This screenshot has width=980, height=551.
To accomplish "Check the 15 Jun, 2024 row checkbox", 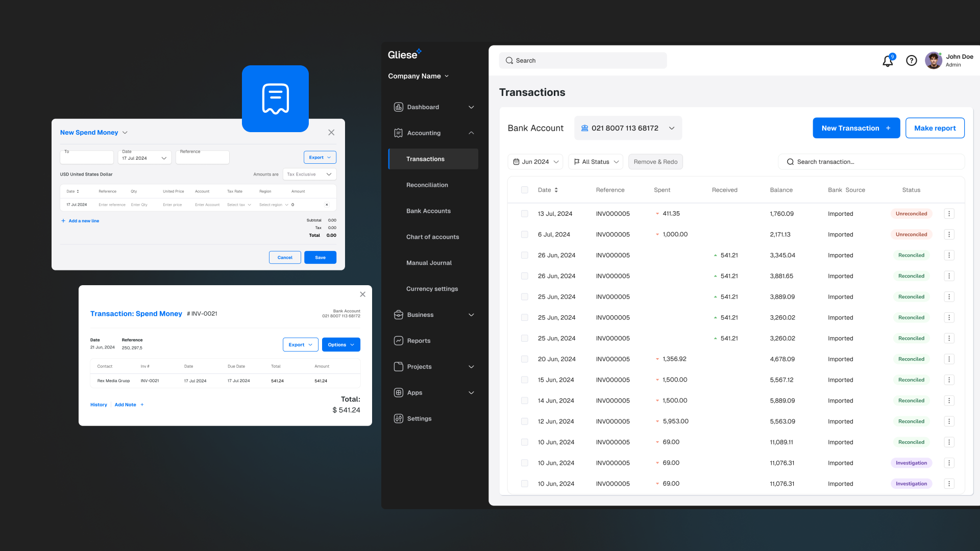I will [x=525, y=380].
